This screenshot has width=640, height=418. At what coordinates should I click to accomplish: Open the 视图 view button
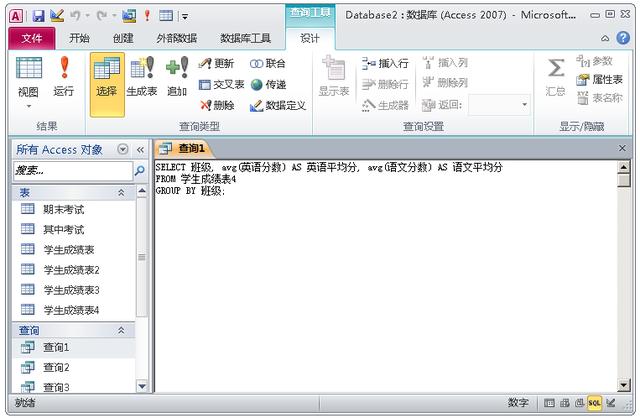tap(29, 77)
